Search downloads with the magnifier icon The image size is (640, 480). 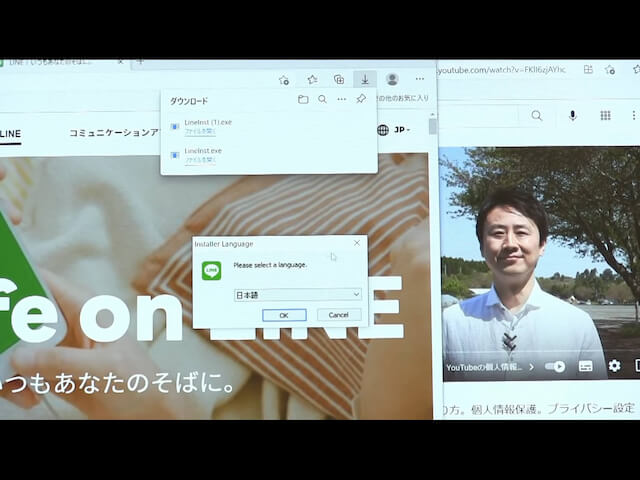pos(322,99)
